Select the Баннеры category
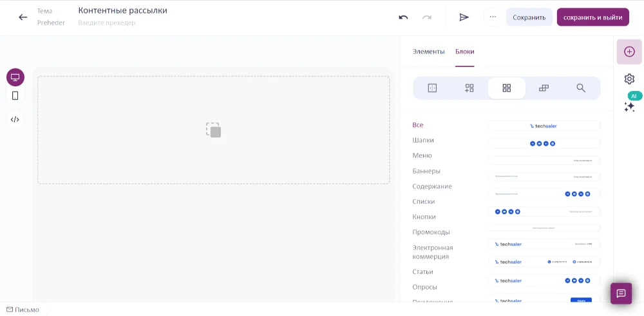Screen dimensions: 644x316 click(426, 171)
